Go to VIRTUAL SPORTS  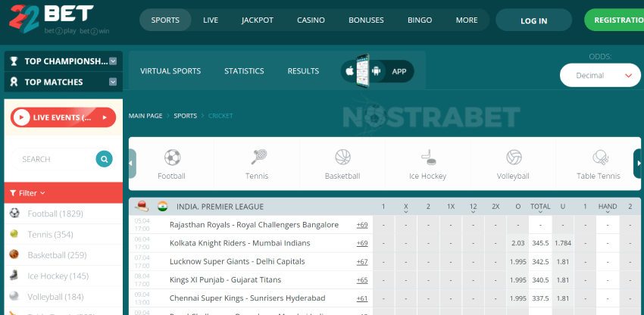[x=170, y=71]
